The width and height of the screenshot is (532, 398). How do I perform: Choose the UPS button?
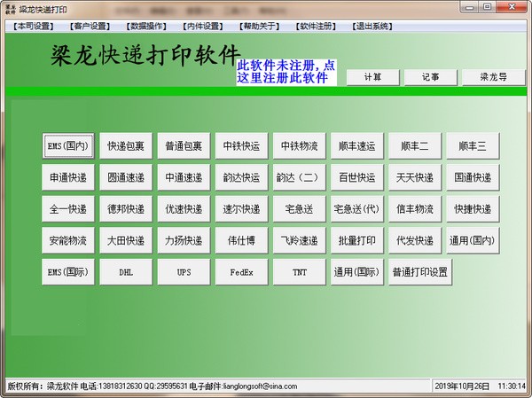coord(184,272)
